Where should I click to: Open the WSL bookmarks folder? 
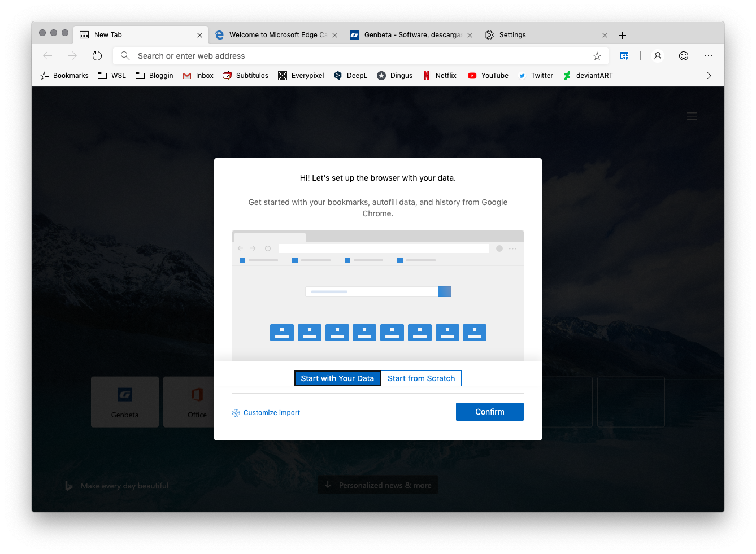[112, 76]
